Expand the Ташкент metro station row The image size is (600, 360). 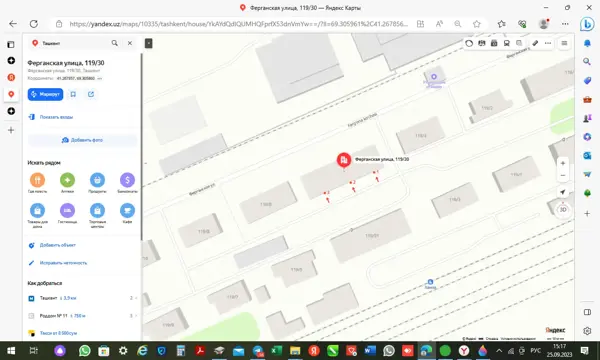point(82,298)
